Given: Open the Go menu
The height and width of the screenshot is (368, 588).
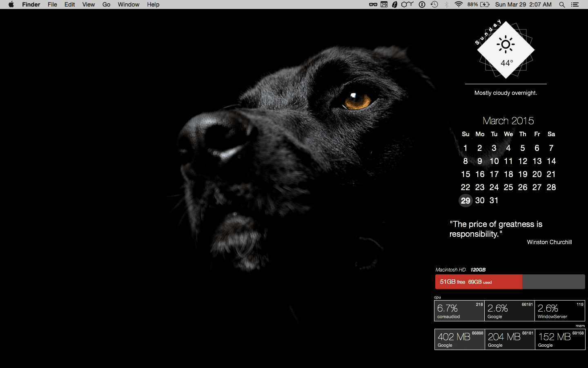Looking at the screenshot, I should tap(106, 4).
